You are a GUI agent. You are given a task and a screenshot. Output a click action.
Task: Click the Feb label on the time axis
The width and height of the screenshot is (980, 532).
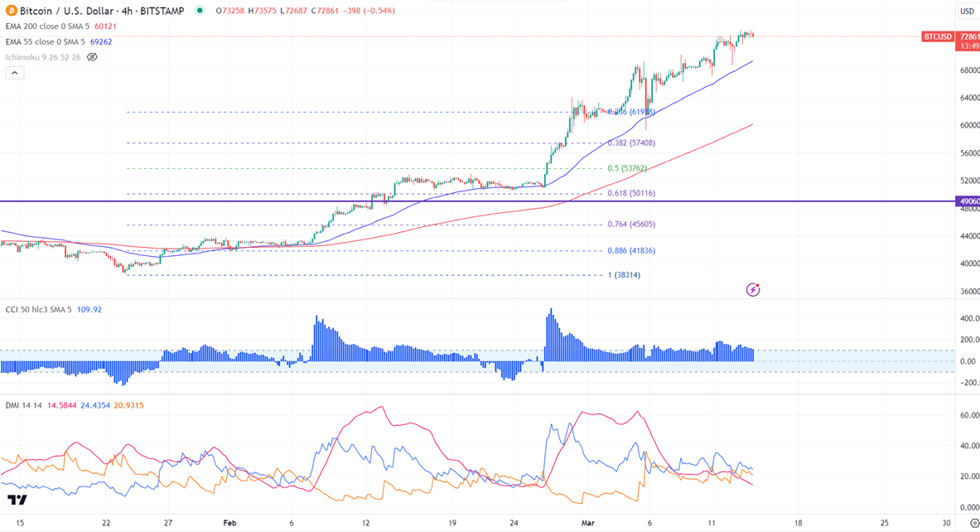click(x=229, y=523)
